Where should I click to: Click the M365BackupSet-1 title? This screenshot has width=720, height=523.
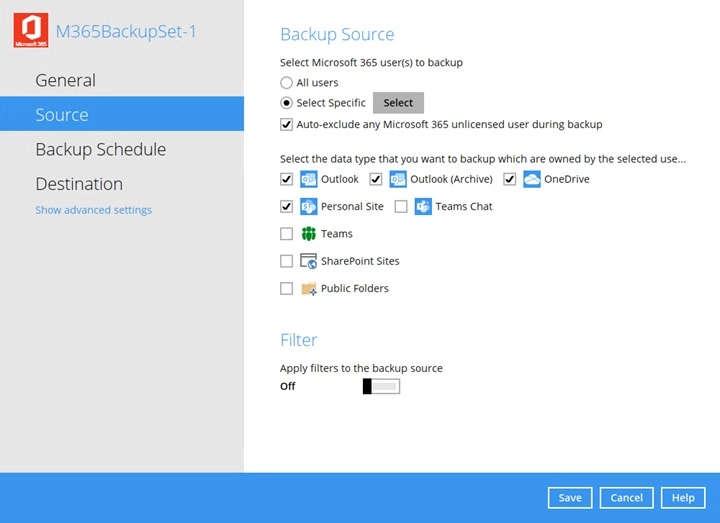click(x=126, y=31)
